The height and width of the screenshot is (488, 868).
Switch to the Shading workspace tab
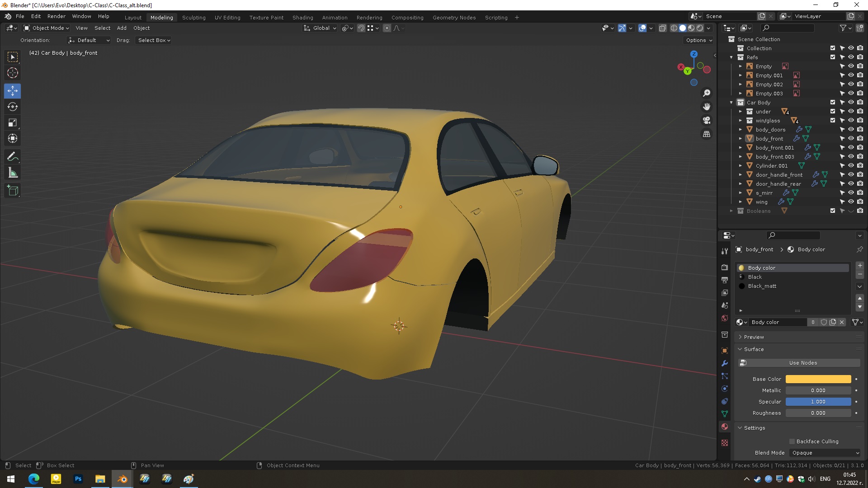tap(302, 18)
